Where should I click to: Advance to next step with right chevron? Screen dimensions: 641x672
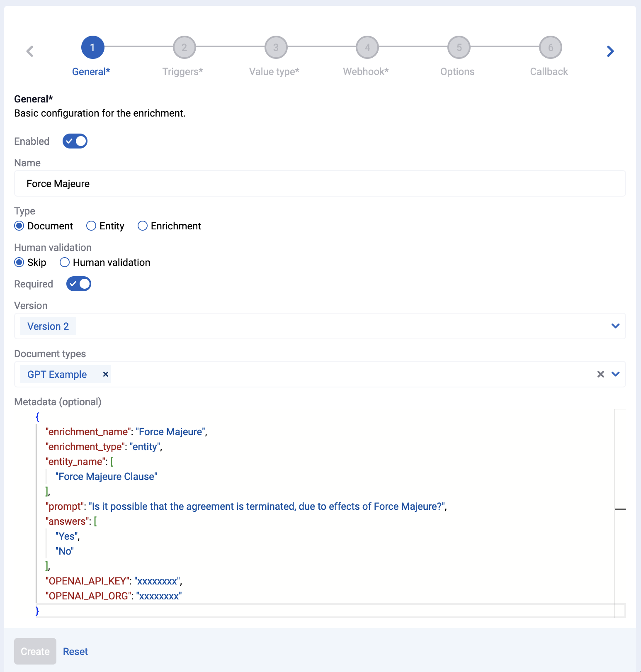coord(610,51)
